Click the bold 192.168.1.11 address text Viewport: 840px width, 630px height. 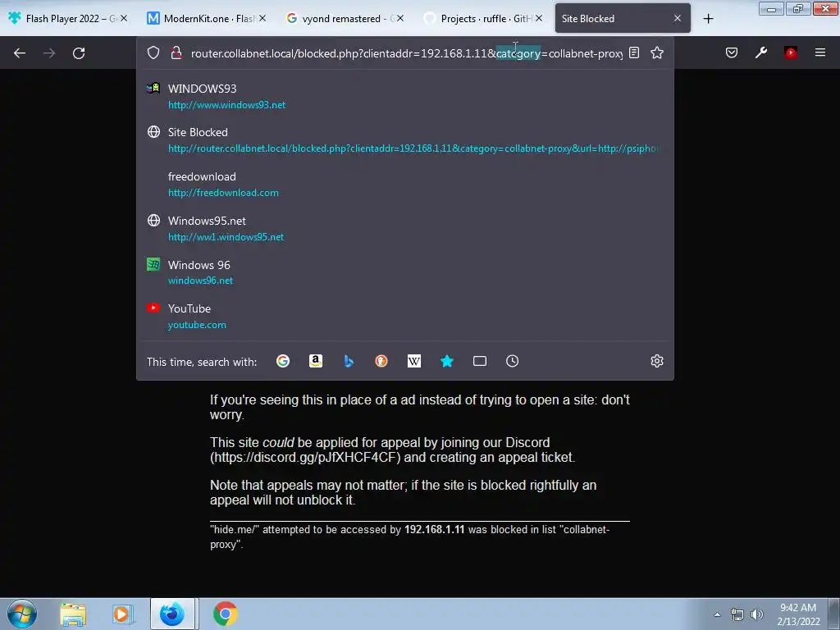pos(435,529)
